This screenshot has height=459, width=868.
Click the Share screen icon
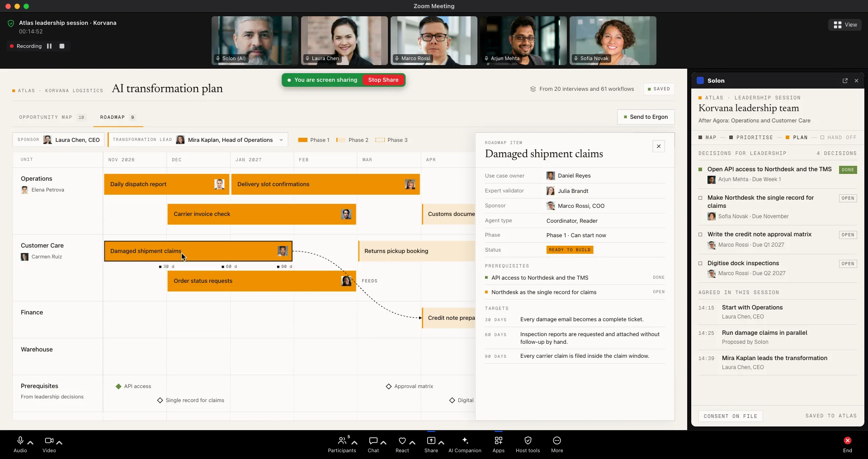tap(431, 440)
